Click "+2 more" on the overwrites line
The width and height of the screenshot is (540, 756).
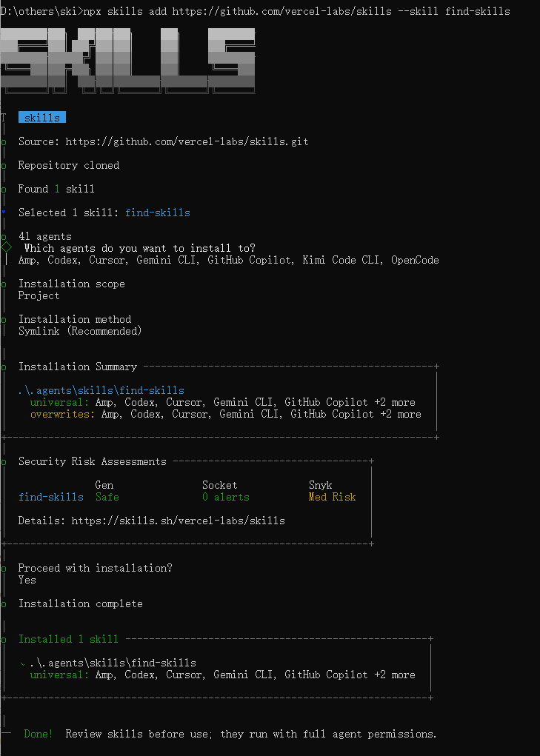401,414
